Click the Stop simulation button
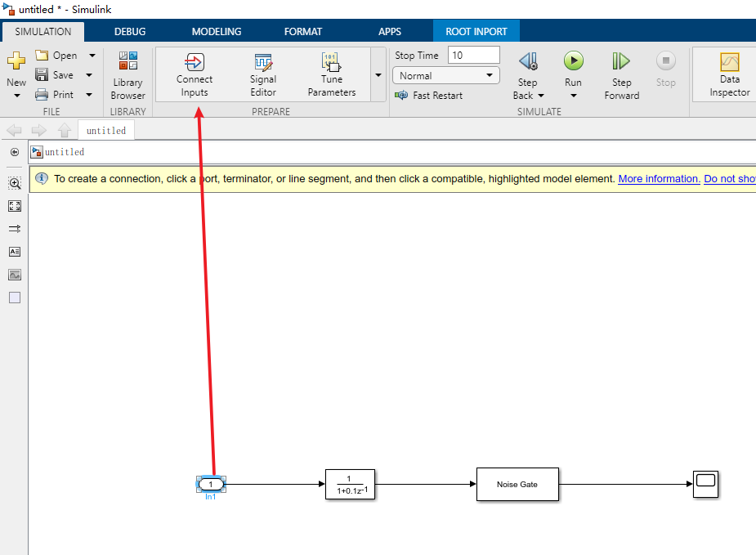756x555 pixels. (666, 69)
